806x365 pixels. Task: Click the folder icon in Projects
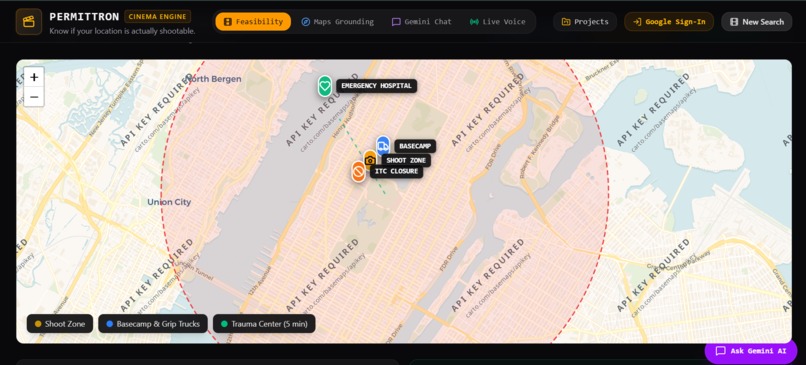[565, 22]
